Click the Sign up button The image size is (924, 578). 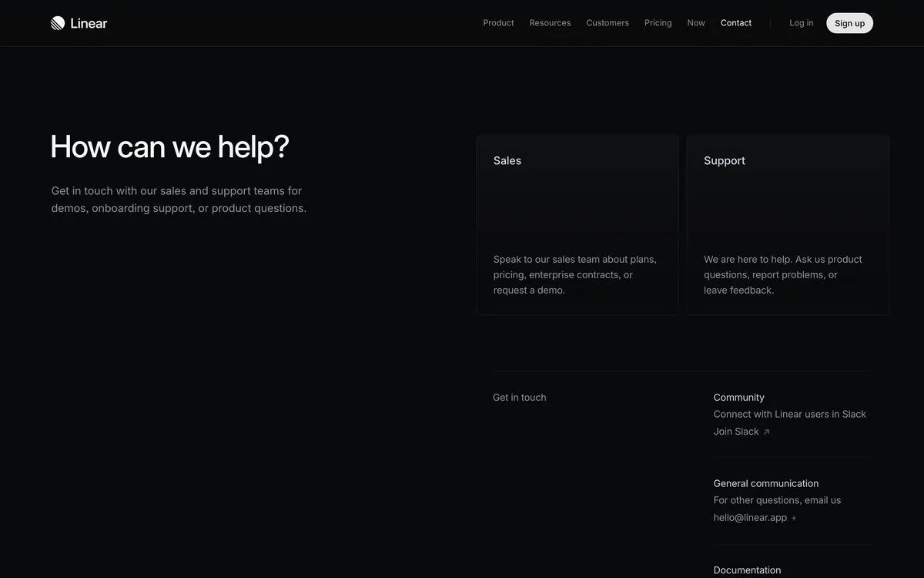point(849,23)
